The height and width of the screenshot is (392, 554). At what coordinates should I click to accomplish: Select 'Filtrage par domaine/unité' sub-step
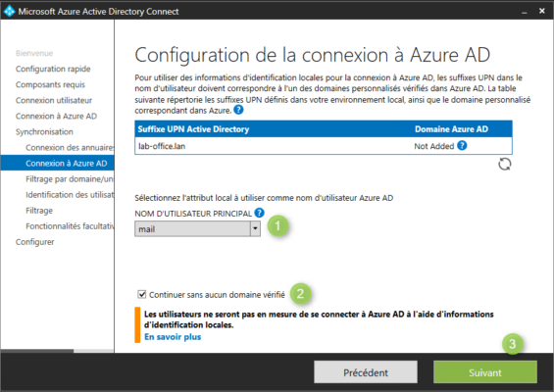(70, 179)
